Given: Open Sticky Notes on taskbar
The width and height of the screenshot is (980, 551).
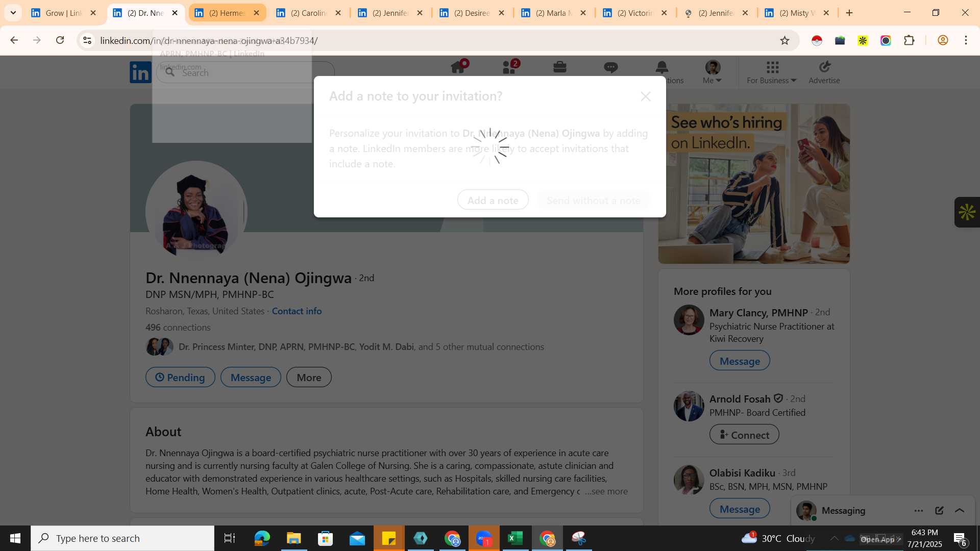Looking at the screenshot, I should (389, 538).
